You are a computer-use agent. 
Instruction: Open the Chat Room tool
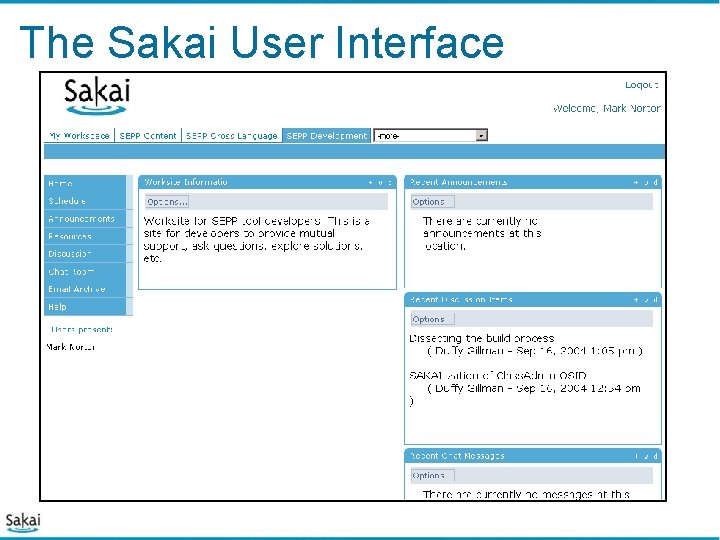pyautogui.click(x=85, y=271)
